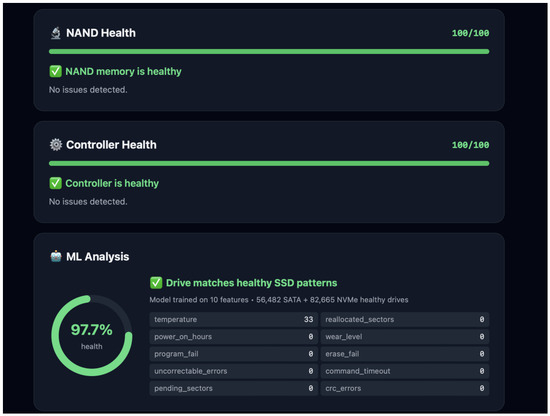Click the green check next to NAND memory is healthy

[55, 71]
